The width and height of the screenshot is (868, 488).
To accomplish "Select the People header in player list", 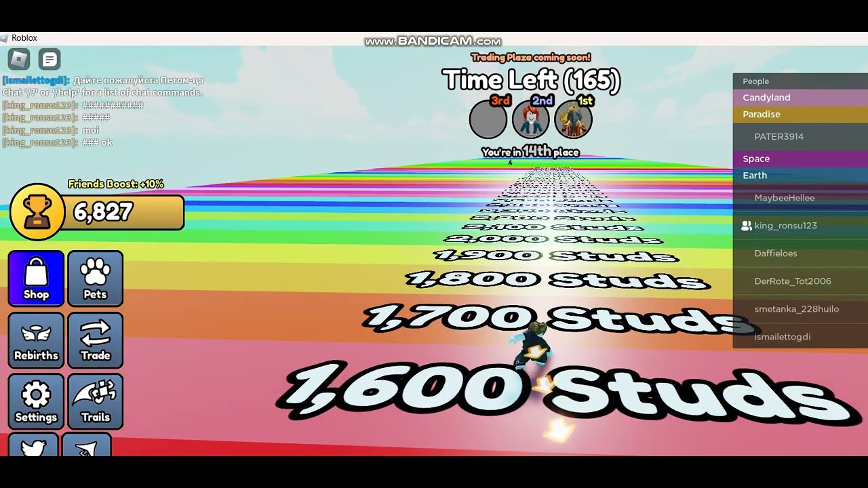I will click(800, 81).
